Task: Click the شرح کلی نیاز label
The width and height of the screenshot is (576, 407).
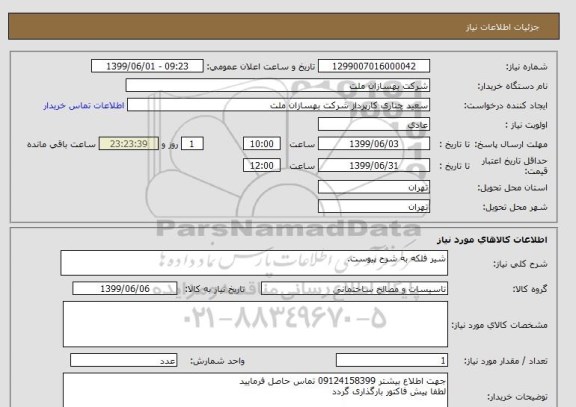Action: point(520,264)
